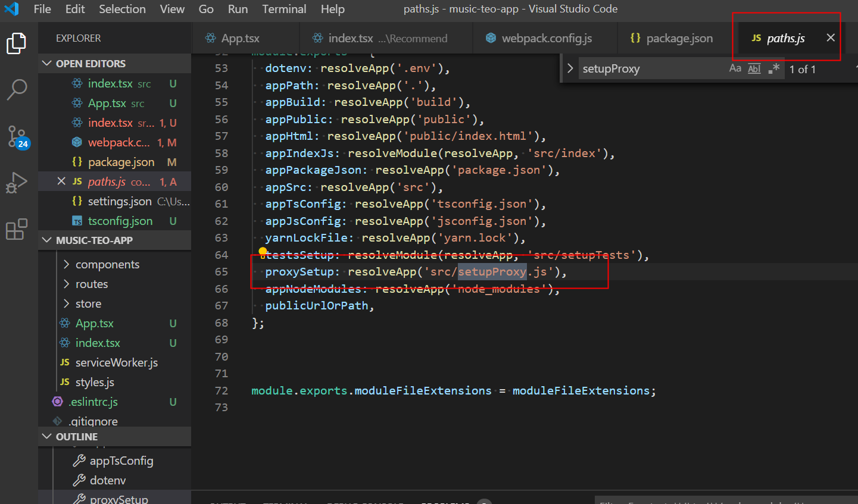Open the File menu
Screen dimensions: 858x504
click(42, 9)
